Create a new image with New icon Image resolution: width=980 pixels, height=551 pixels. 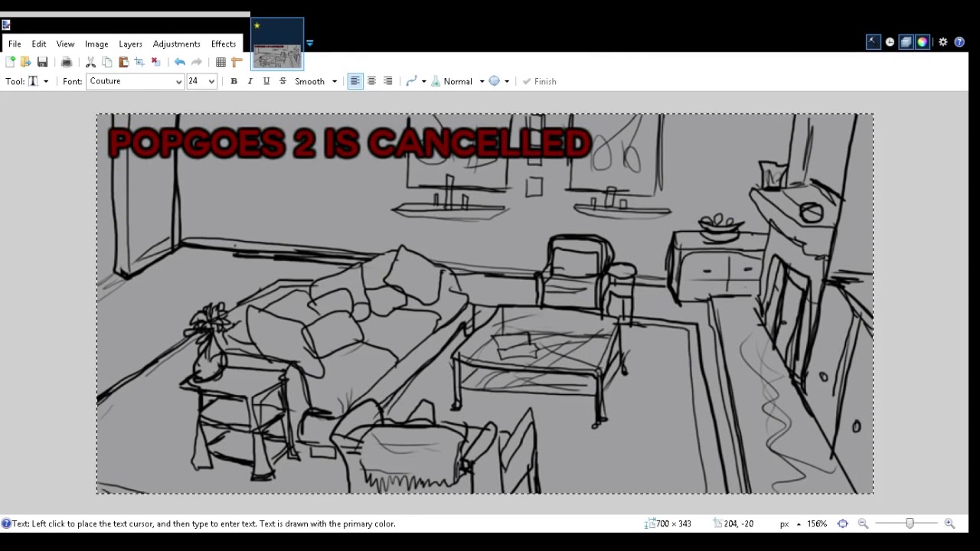10,62
